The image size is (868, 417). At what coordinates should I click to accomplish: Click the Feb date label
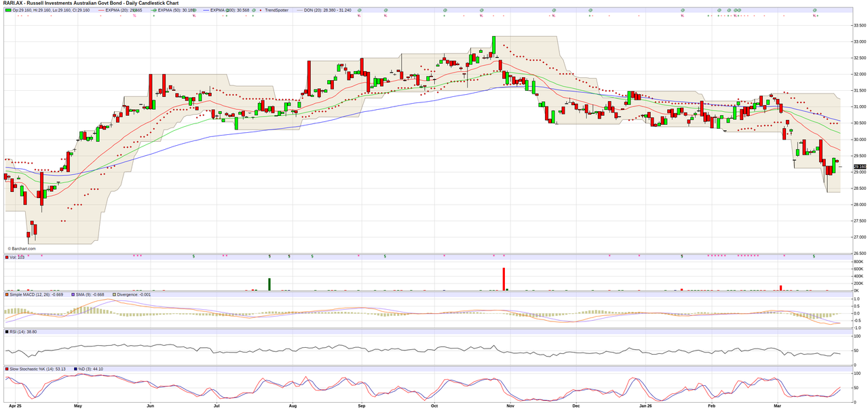tap(712, 406)
